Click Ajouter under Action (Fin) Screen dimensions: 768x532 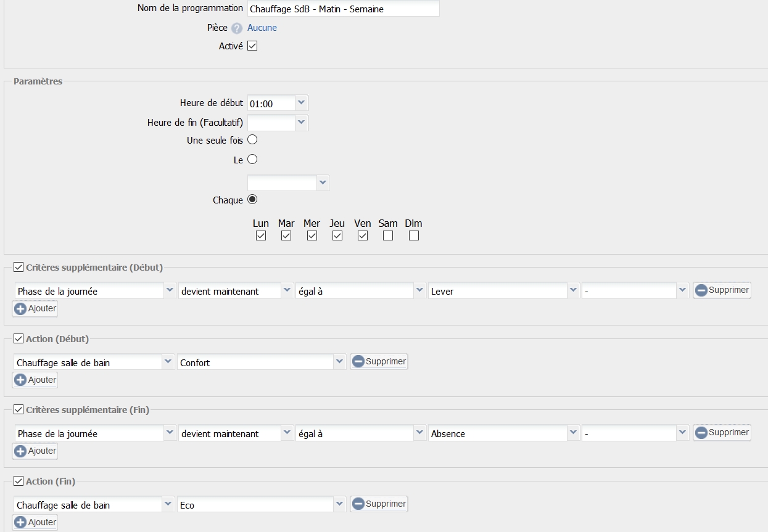point(35,522)
